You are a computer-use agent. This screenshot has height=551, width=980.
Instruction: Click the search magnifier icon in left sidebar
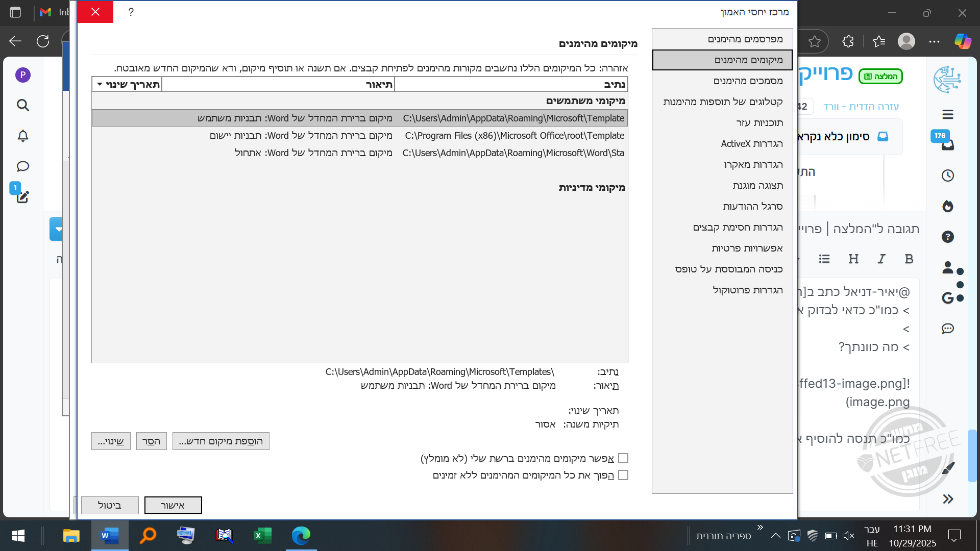click(22, 105)
